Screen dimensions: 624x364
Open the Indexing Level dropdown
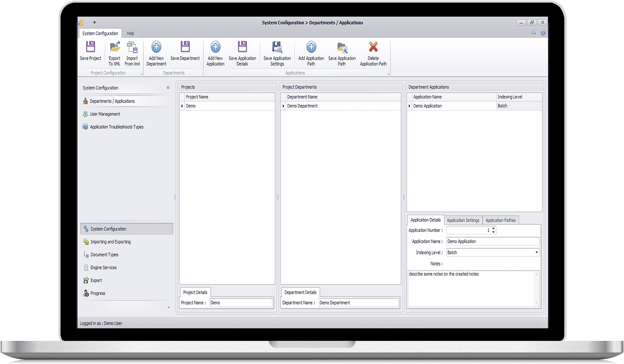coord(536,252)
